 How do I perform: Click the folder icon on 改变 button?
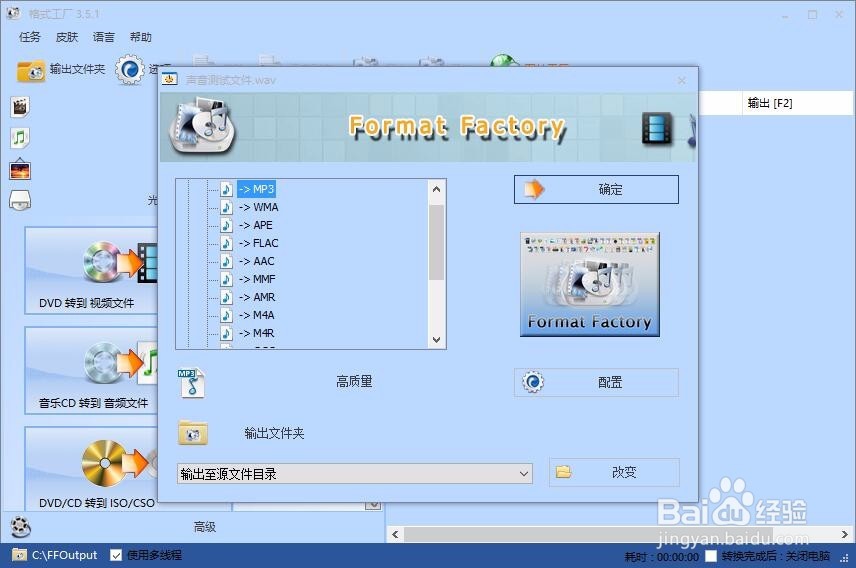point(563,472)
